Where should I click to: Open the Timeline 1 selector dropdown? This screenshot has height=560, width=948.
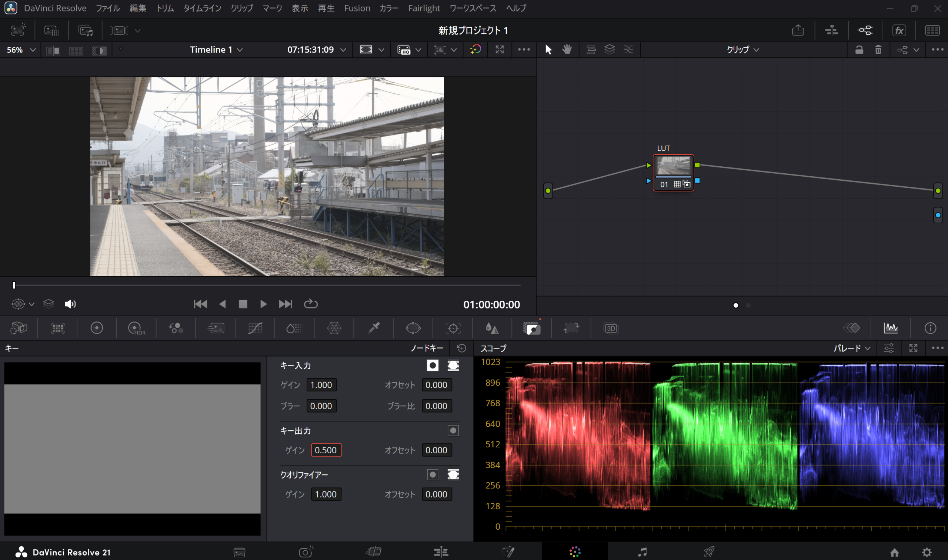(216, 50)
